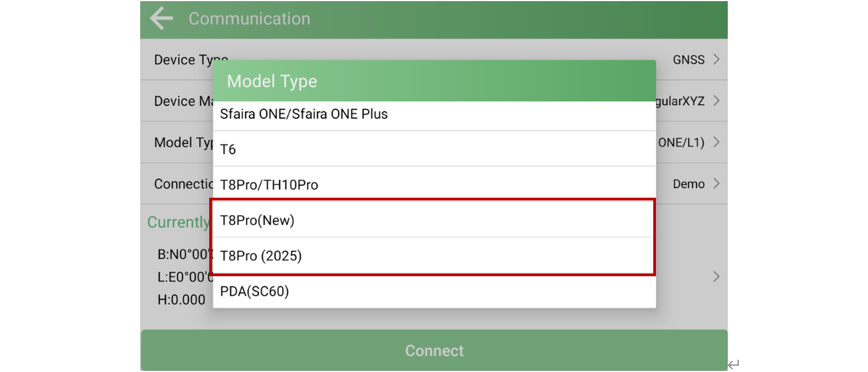The height and width of the screenshot is (372, 868).
Task: Choose T6 from Model Type list
Action: tap(228, 149)
